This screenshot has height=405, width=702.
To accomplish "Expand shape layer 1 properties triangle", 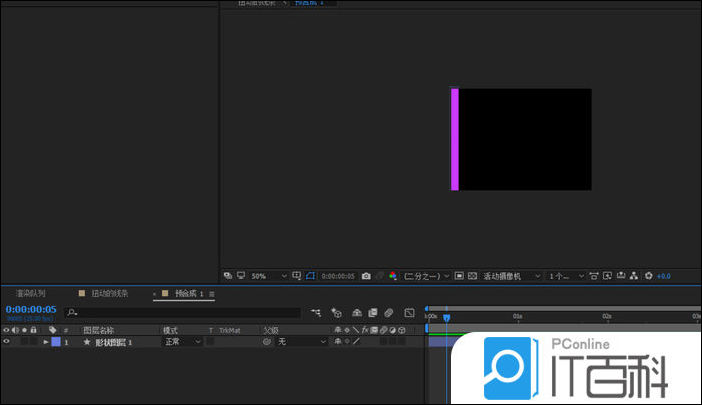I will 45,342.
